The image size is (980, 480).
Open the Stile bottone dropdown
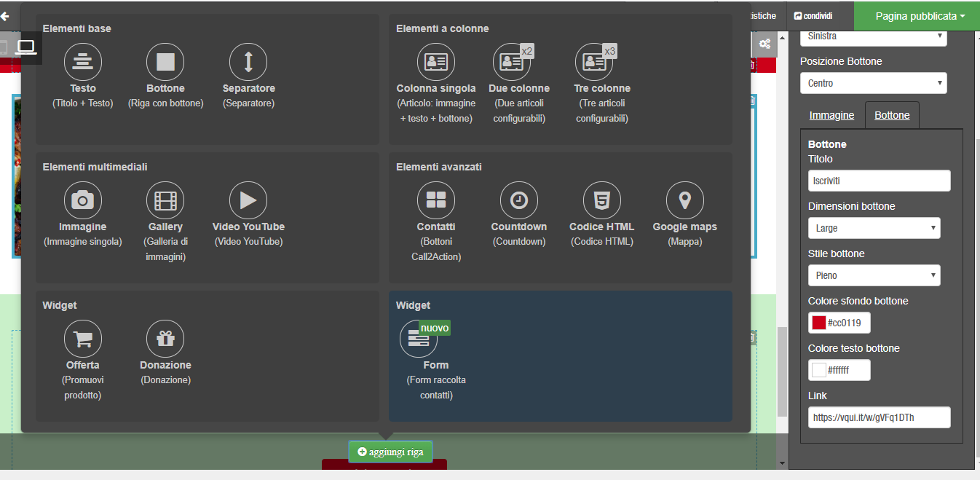(874, 275)
